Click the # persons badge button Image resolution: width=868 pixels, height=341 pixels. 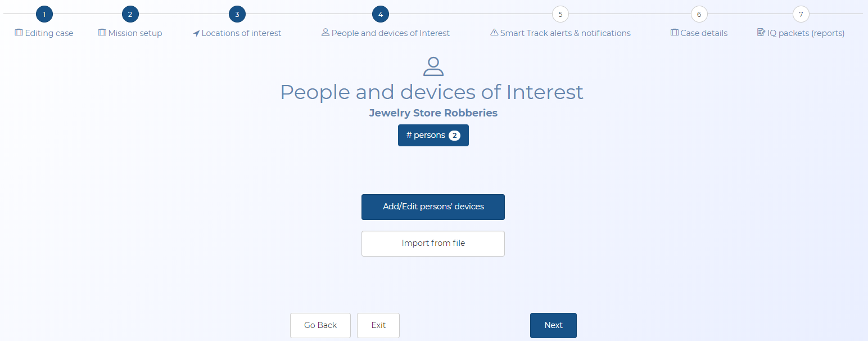click(x=433, y=136)
